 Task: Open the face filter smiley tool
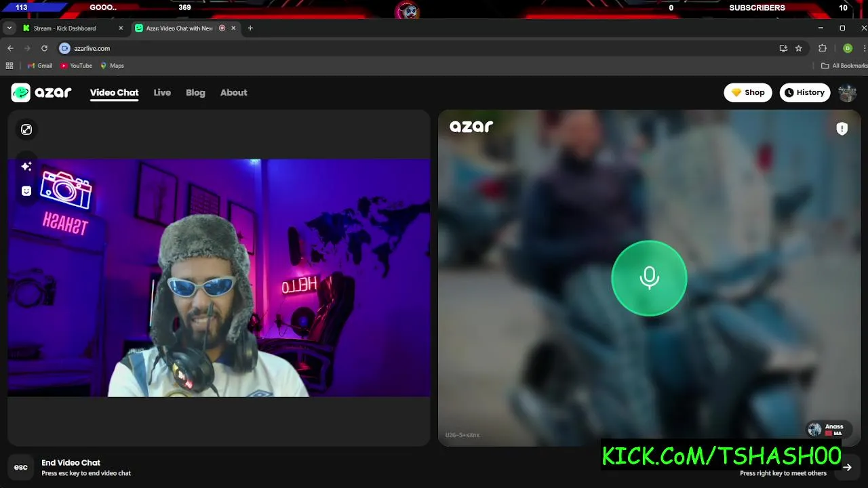click(x=26, y=191)
